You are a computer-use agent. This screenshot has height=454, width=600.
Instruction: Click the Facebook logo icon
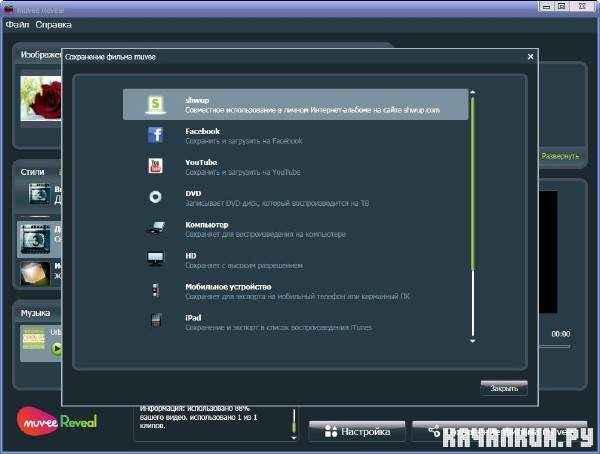click(x=155, y=135)
